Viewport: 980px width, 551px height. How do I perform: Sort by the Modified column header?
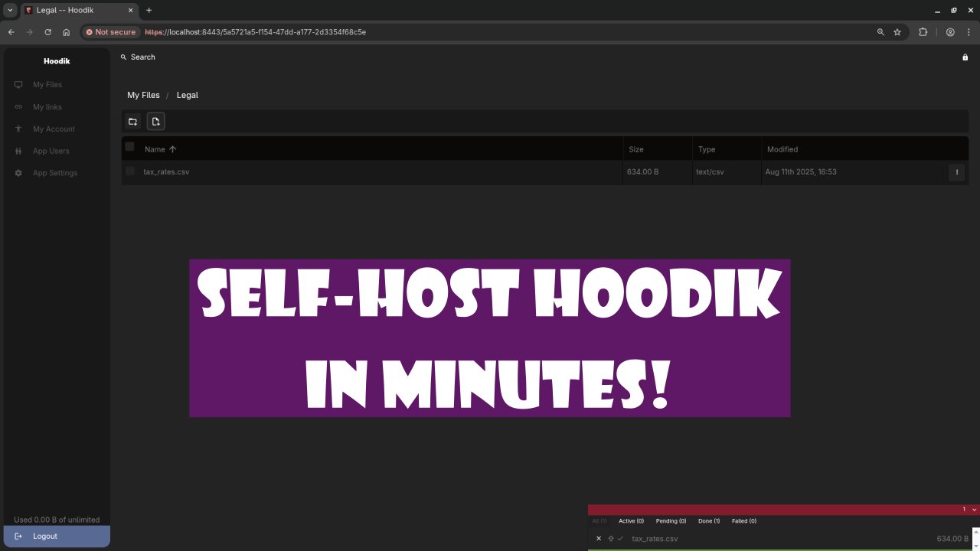782,149
